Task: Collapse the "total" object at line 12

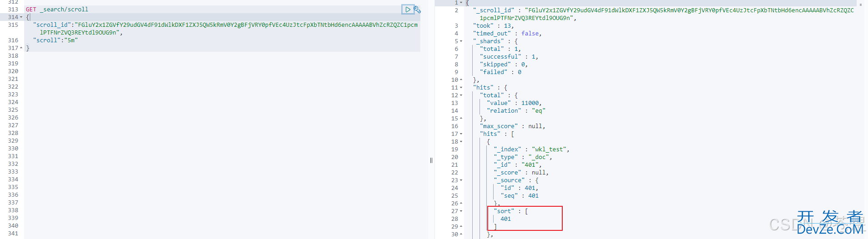Action: (x=461, y=95)
